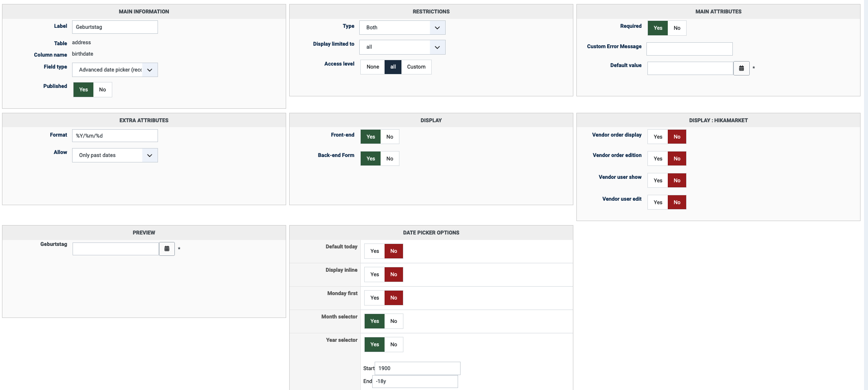The height and width of the screenshot is (390, 868).
Task: Click the Custom Error Message field
Action: 689,49
